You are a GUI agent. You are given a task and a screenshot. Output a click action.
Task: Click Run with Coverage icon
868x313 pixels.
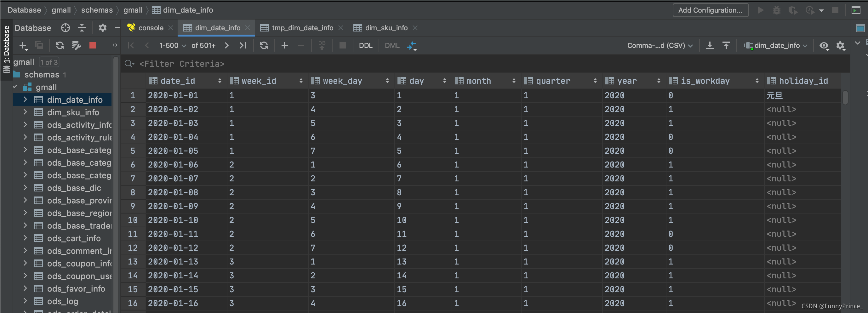tap(793, 10)
